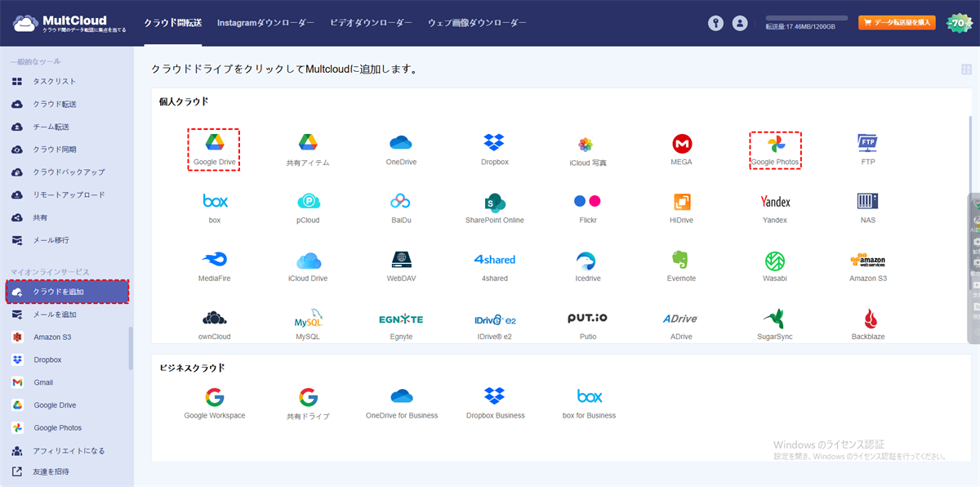Choose OneDrive in personal clouds
The width and height of the screenshot is (980, 487).
[x=401, y=150]
